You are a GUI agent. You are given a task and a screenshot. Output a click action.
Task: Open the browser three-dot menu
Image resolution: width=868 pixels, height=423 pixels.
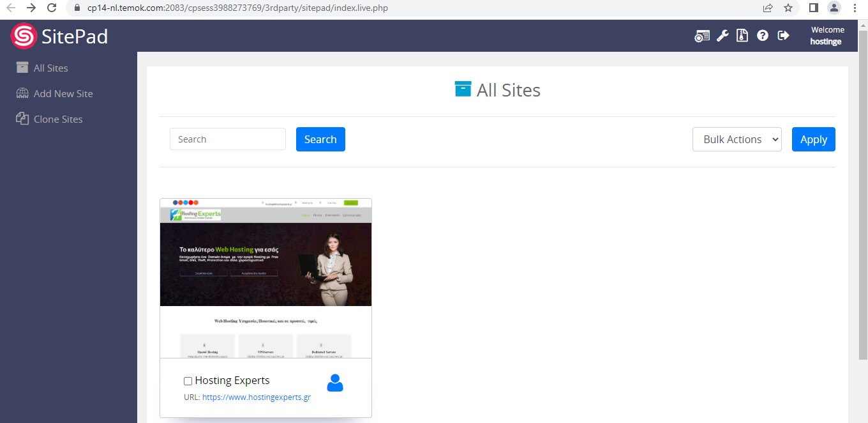point(855,8)
